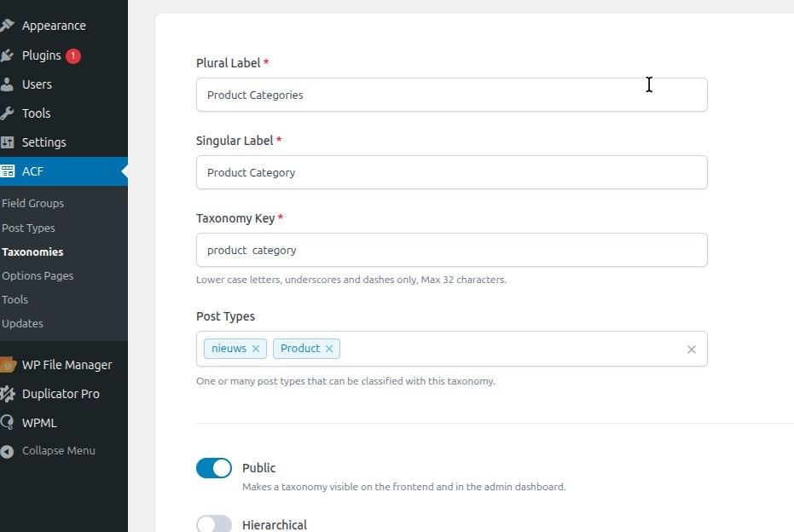Screen dimensions: 794x532
Task: Click the Appearance paintbrush icon
Action: [x=8, y=26]
